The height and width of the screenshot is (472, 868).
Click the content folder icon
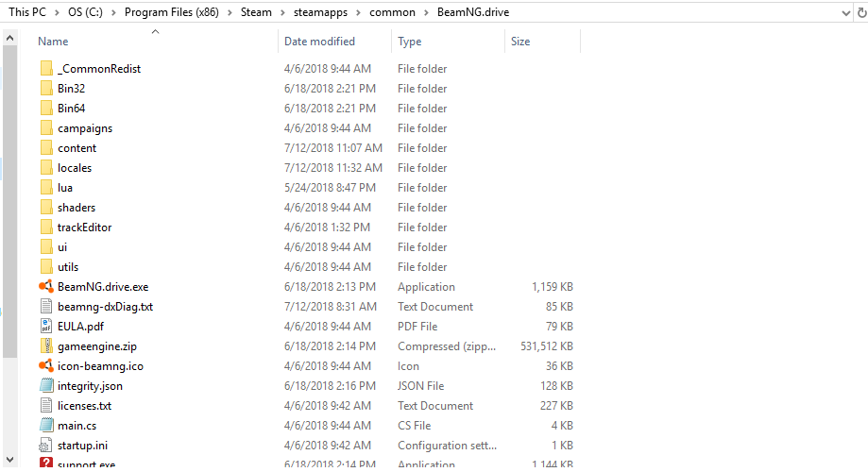pos(46,148)
